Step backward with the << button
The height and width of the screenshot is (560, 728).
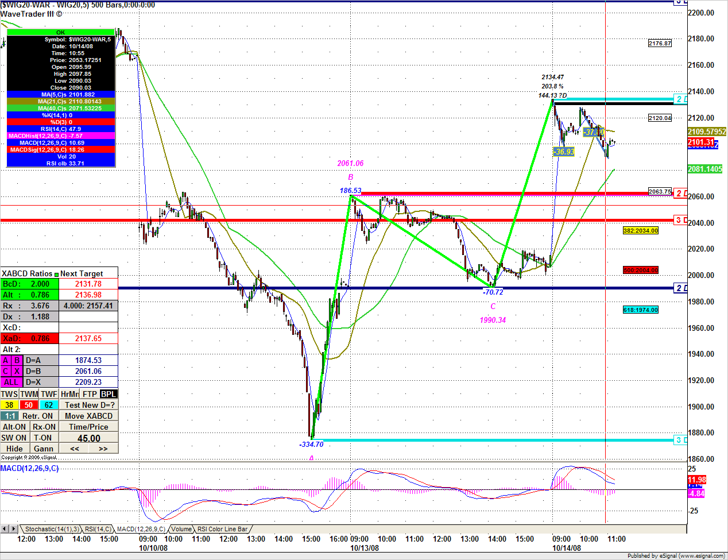[75, 449]
